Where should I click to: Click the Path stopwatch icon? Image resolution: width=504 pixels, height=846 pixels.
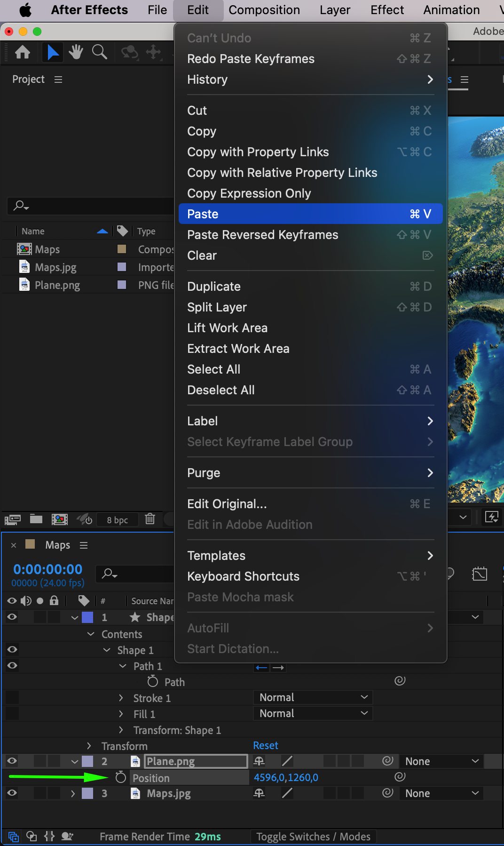point(152,681)
